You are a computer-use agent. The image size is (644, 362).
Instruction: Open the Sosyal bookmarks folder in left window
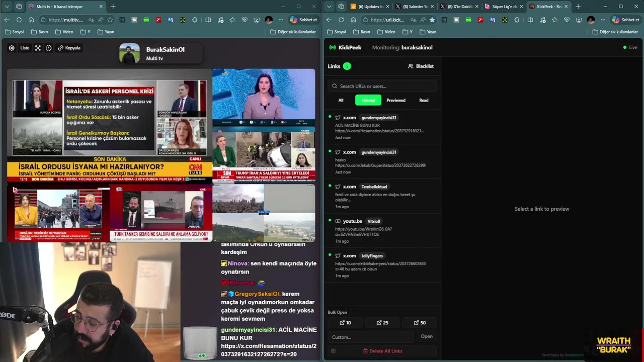pyautogui.click(x=14, y=32)
